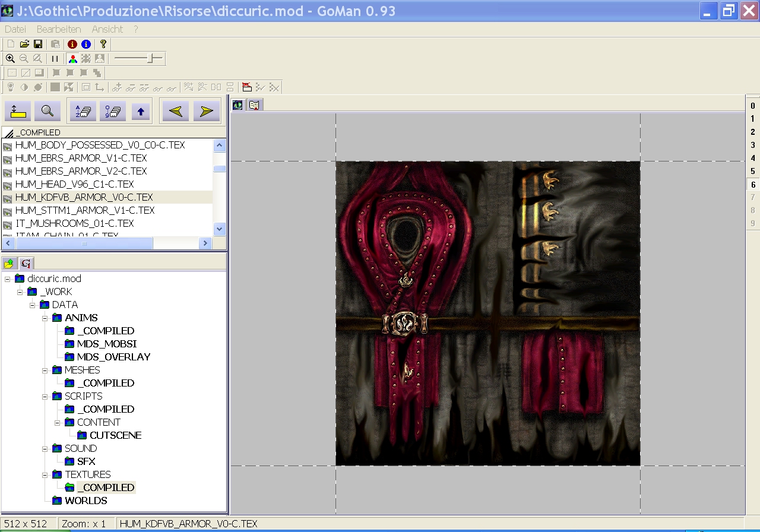Select HUM_STTM1_ARMOR_V1-C.TEX in file list
760x532 pixels.
coord(85,210)
